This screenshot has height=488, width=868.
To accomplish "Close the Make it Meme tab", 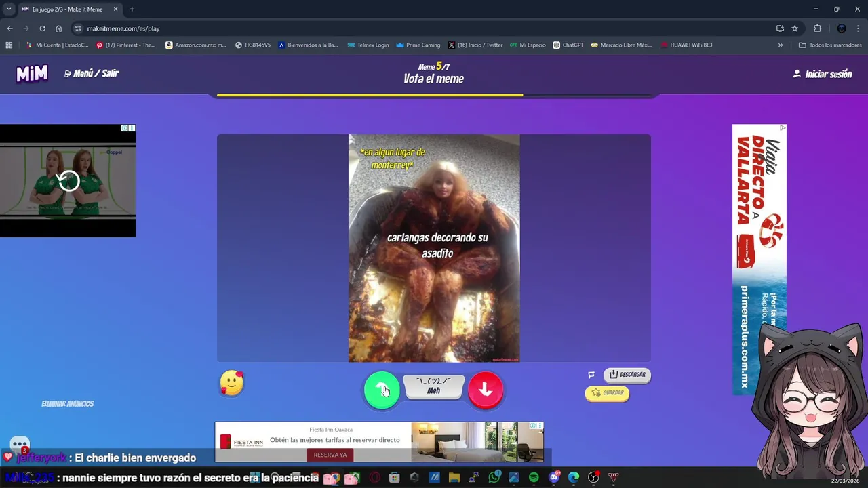I will tap(115, 9).
